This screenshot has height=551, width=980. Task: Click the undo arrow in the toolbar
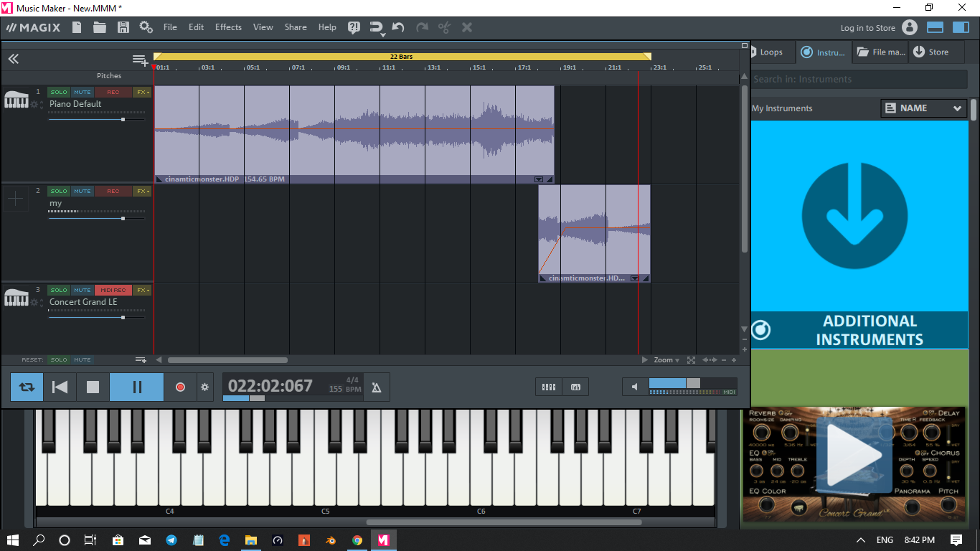click(399, 27)
